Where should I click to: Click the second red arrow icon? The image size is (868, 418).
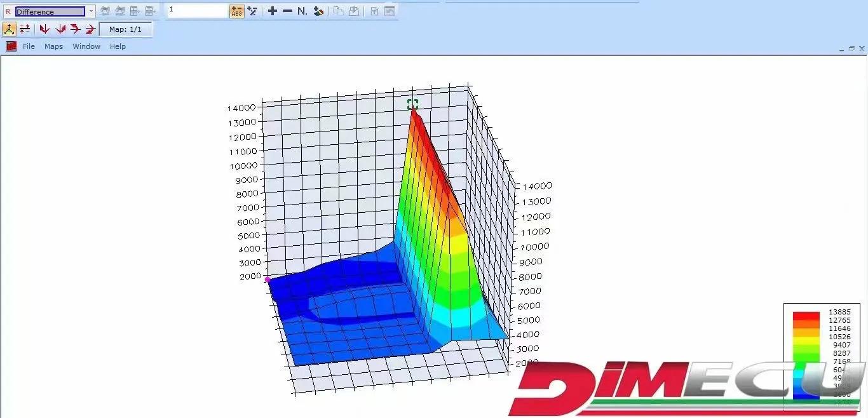click(x=60, y=29)
